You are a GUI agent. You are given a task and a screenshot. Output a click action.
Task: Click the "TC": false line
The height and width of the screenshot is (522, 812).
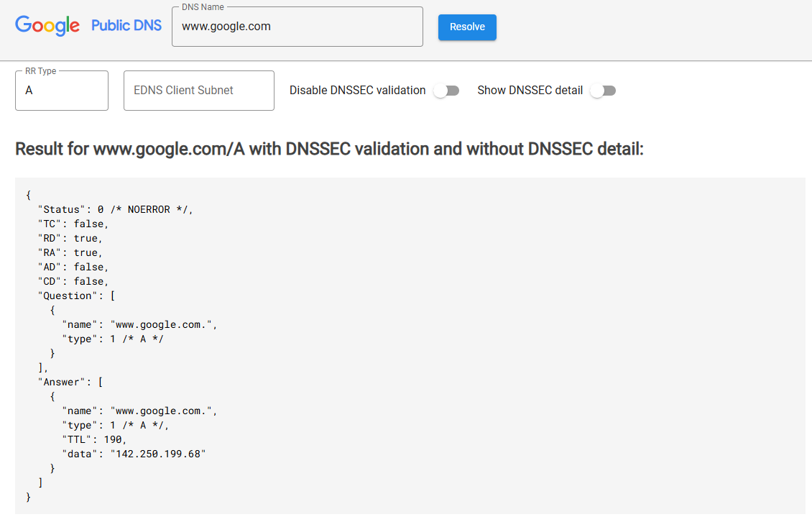coord(73,224)
